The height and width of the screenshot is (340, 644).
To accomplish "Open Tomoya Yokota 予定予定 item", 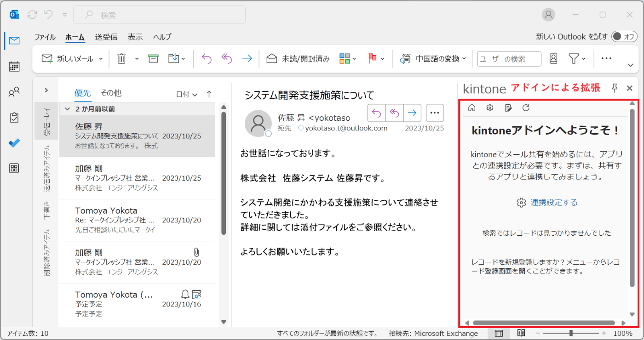I will pos(137,304).
